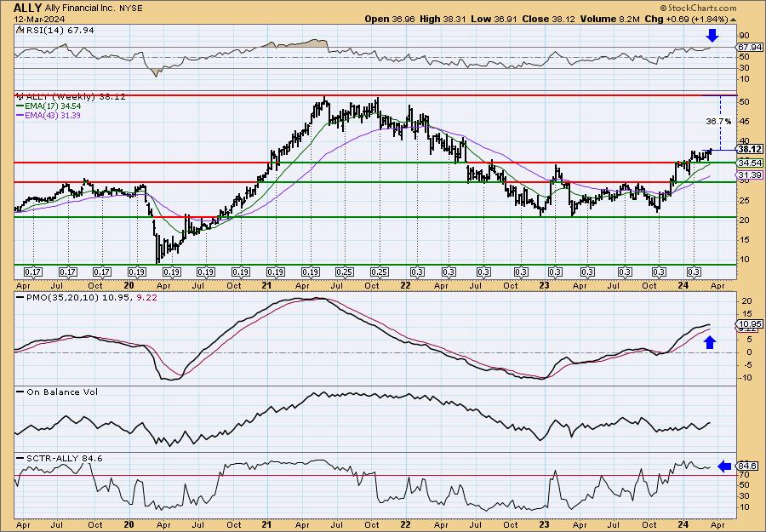Click the Open 36.96 value
766x532 pixels.
click(391, 19)
